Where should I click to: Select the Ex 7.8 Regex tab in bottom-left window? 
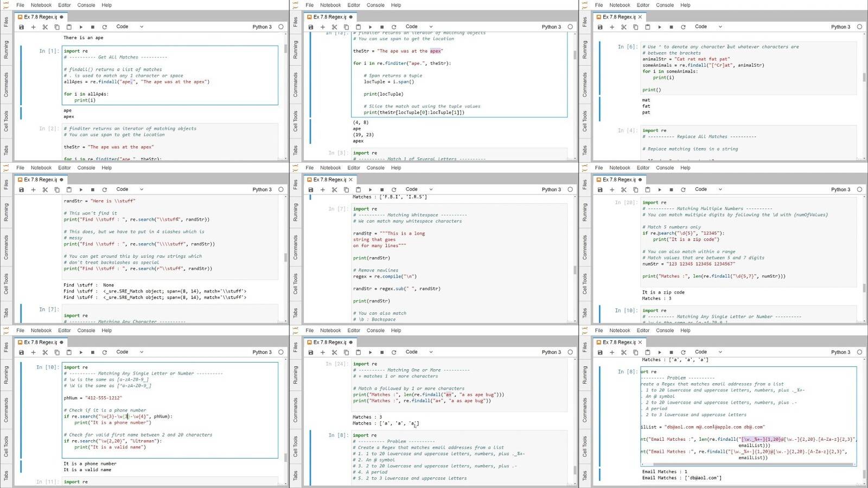40,343
